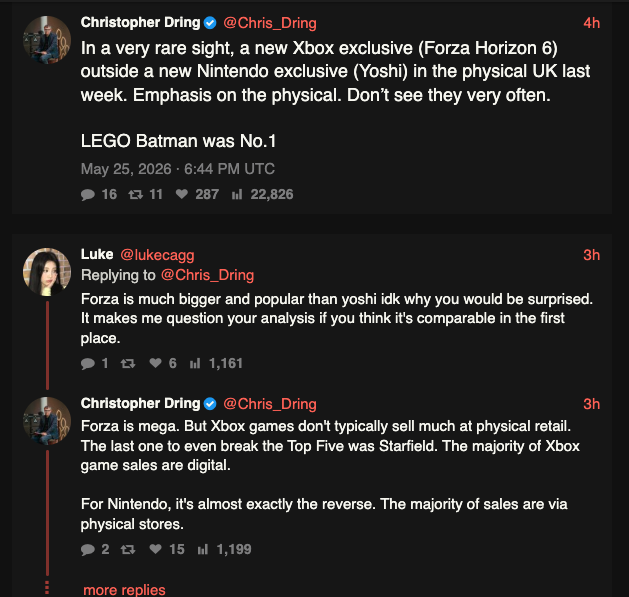Viewport: 629px width, 597px height.
Task: Click the retweet icon on the main tweet
Action: tap(136, 195)
